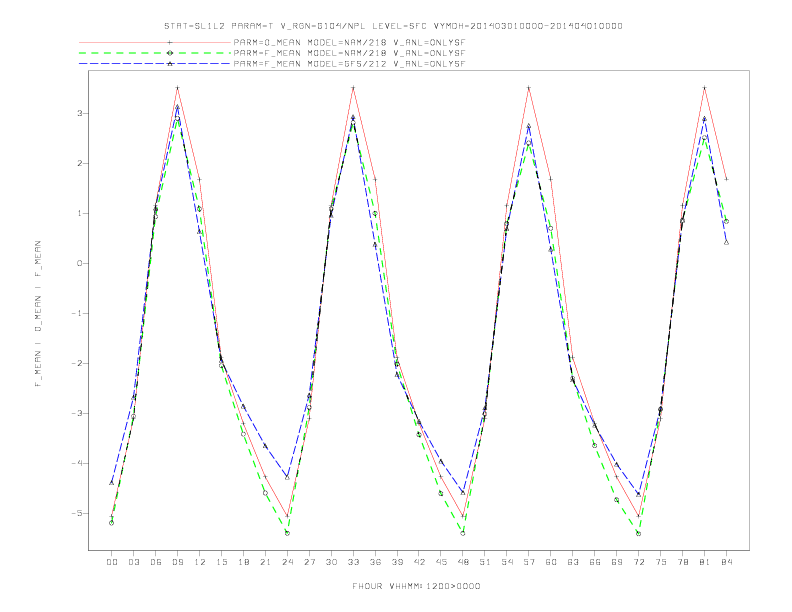Click x-axis tick label 84
Image resolution: width=792 pixels, height=612 pixels.
[726, 562]
